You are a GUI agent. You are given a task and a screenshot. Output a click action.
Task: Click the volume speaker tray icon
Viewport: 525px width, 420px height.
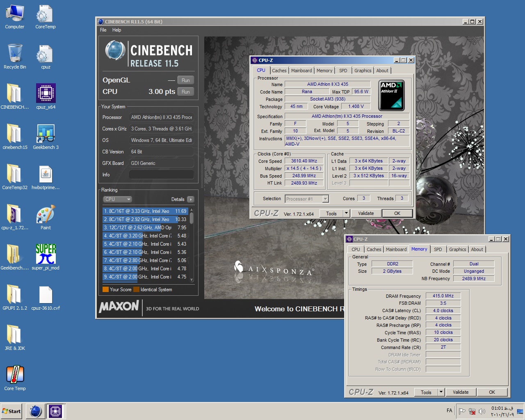pos(482,411)
